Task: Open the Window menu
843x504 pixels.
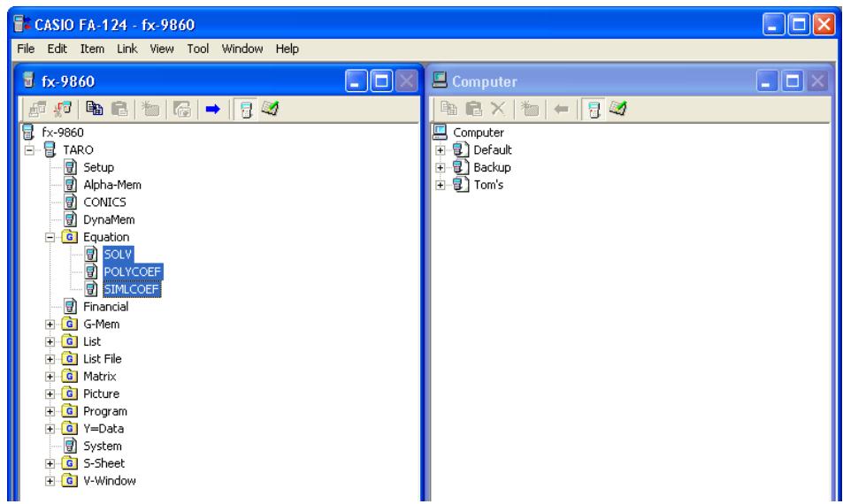Action: 242,49
